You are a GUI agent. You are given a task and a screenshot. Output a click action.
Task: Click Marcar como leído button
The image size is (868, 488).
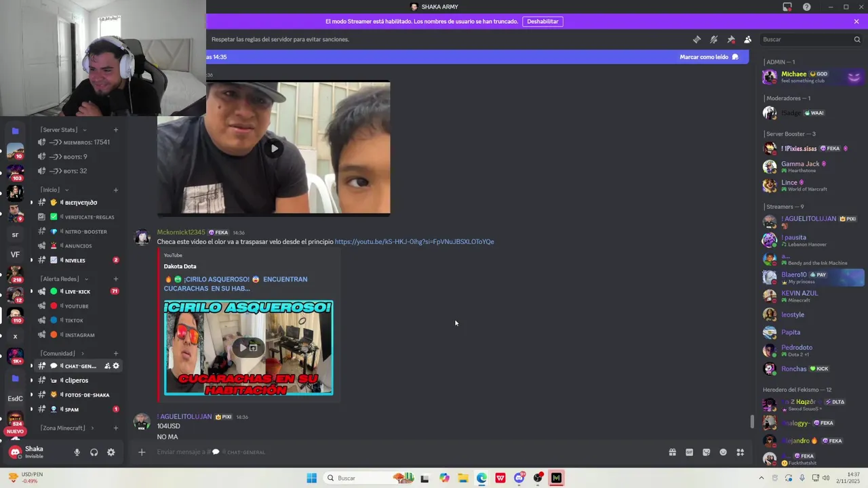coord(709,57)
